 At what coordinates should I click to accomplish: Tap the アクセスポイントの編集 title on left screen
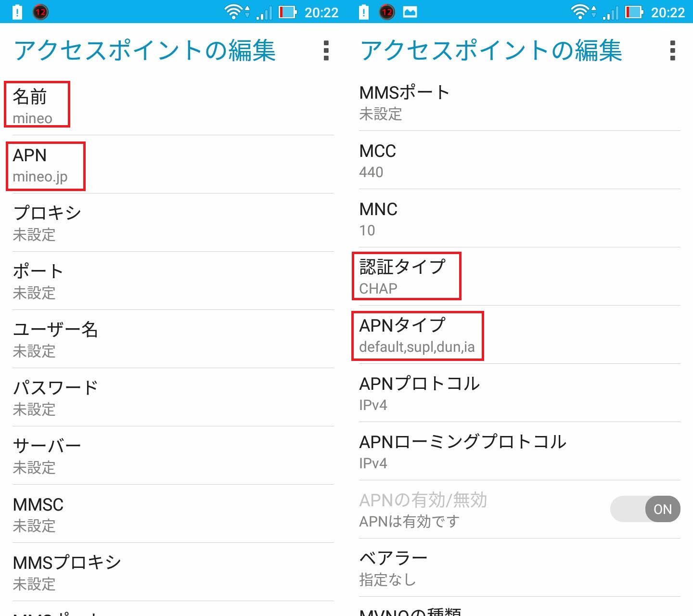coord(145,51)
